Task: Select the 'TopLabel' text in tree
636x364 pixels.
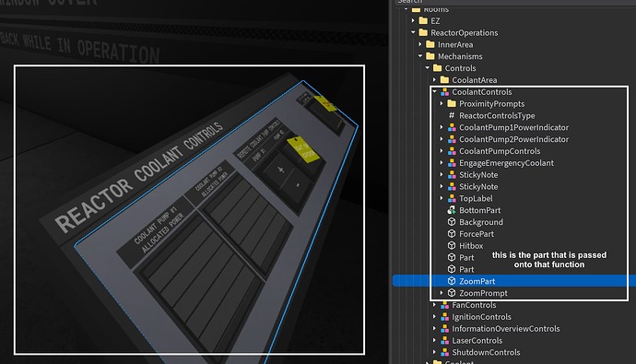Action: click(476, 199)
